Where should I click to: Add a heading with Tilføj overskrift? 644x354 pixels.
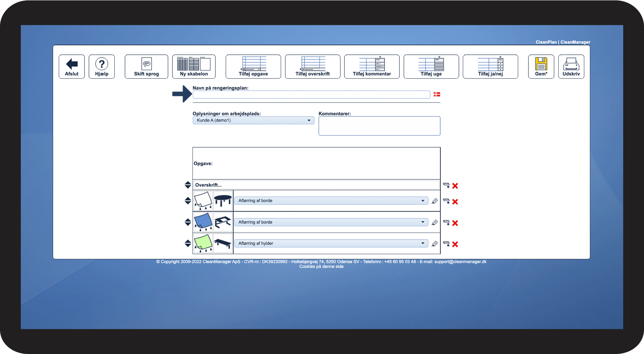(x=313, y=66)
